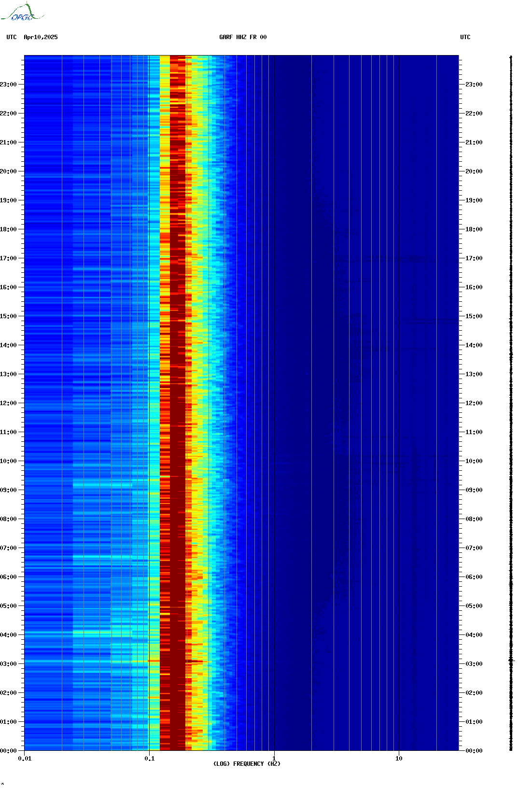This screenshot has width=532, height=789.
Task: Click the right-side 20:00 time label
Action: (474, 171)
